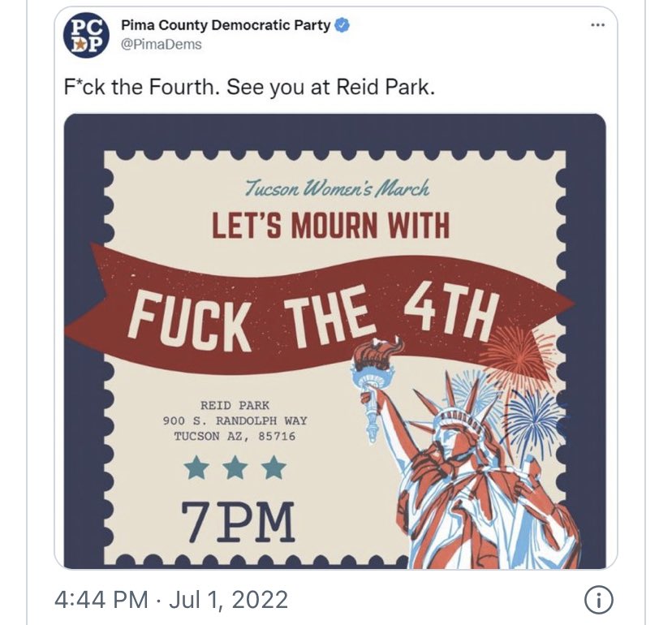The image size is (672, 625).
Task: Open Pima County Democratic Party display name
Action: [x=226, y=25]
